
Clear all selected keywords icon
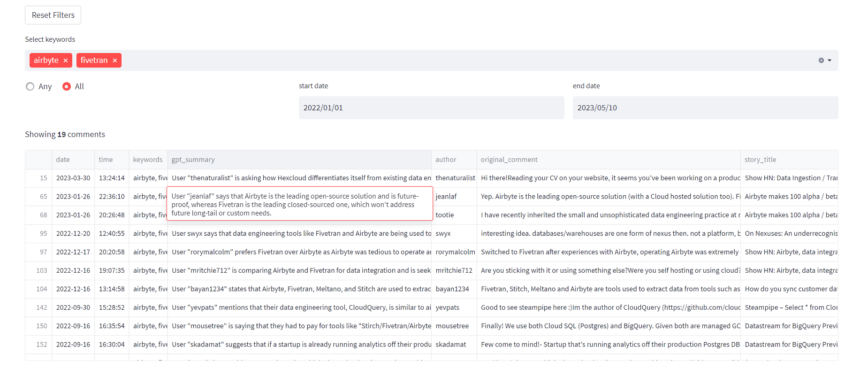point(821,61)
